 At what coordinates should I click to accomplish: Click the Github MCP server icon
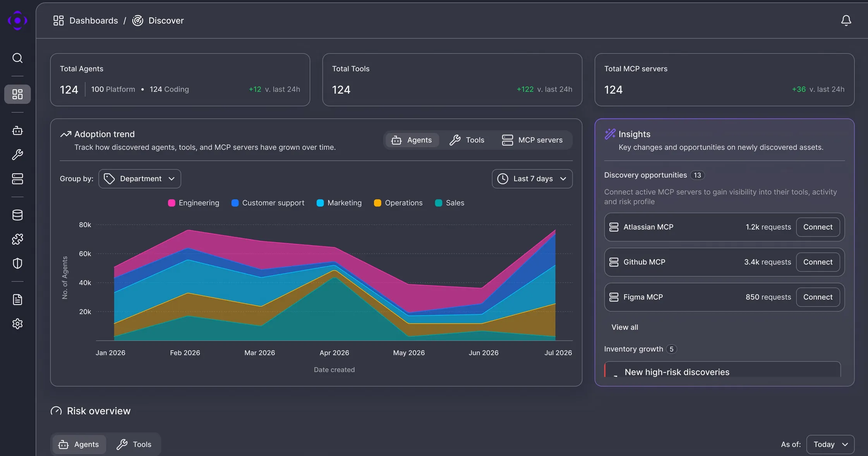(x=614, y=262)
